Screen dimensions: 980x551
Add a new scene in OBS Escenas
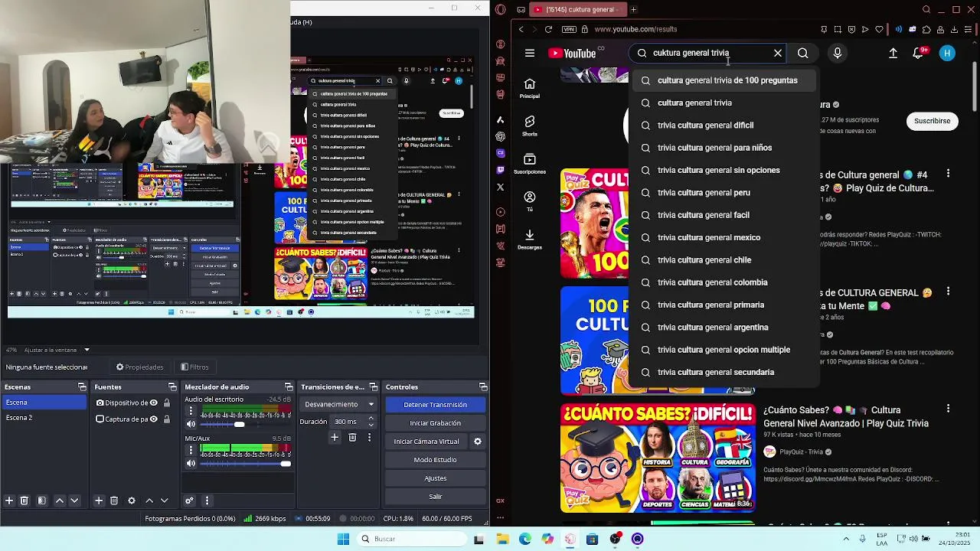pyautogui.click(x=9, y=500)
